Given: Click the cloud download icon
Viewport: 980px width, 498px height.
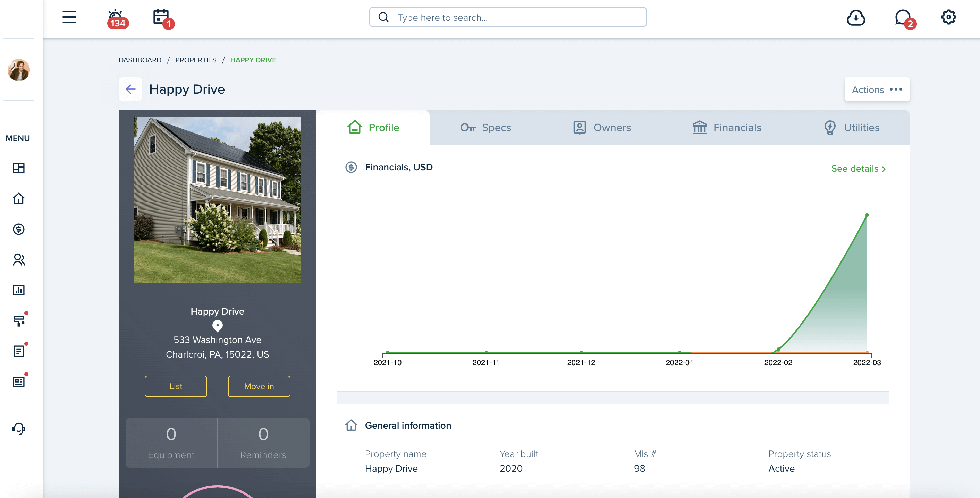Looking at the screenshot, I should tap(856, 17).
